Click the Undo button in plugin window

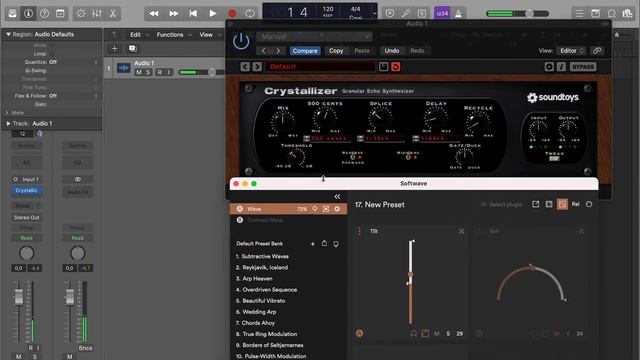pos(391,51)
